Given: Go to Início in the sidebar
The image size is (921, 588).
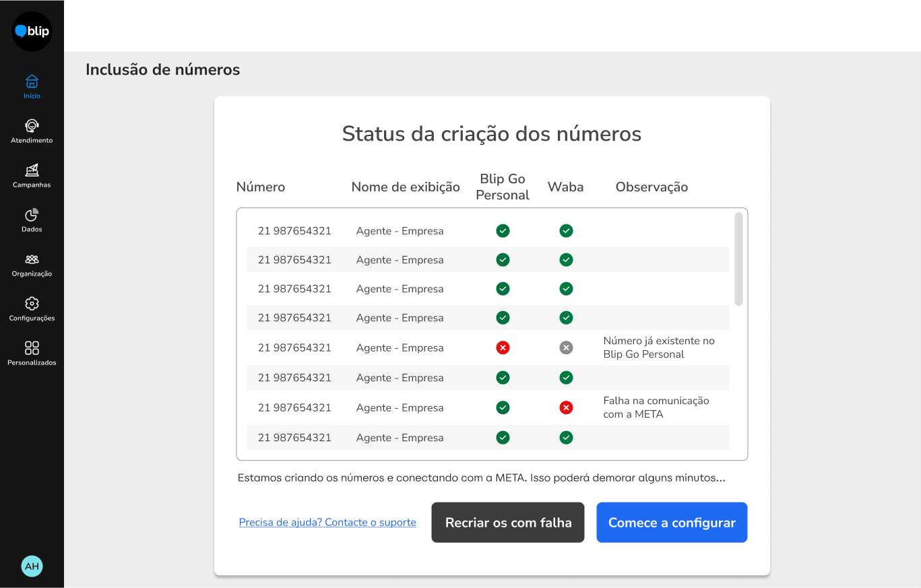Looking at the screenshot, I should tap(32, 87).
